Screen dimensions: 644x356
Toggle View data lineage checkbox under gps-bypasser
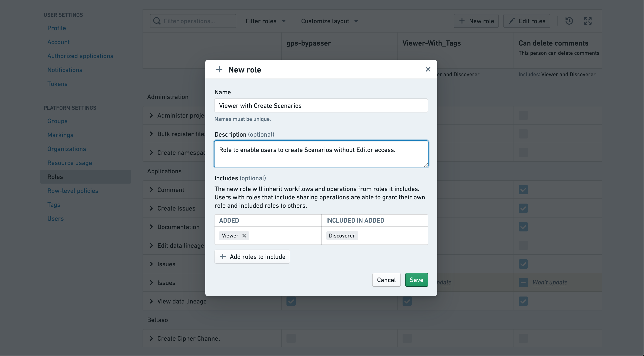[x=291, y=301]
